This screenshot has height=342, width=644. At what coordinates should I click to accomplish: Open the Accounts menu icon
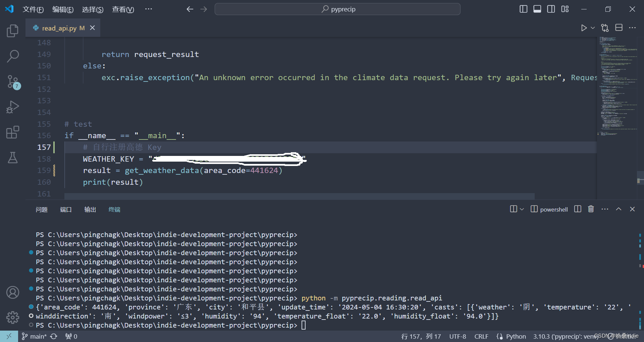pos(12,292)
